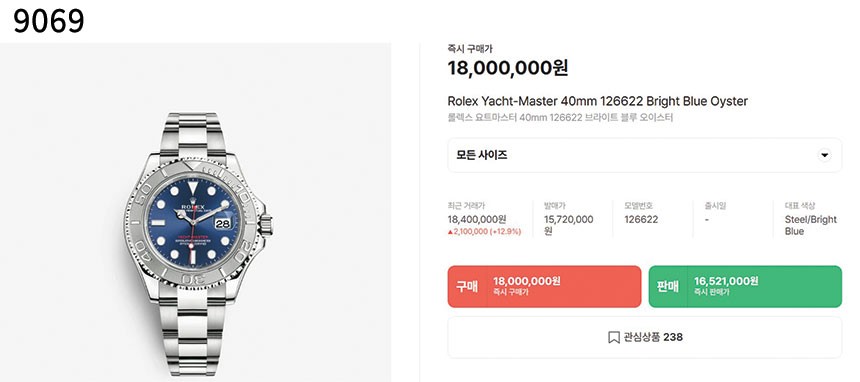Click the large 18,000,000원 price heading
The height and width of the screenshot is (382, 860).
pyautogui.click(x=508, y=68)
